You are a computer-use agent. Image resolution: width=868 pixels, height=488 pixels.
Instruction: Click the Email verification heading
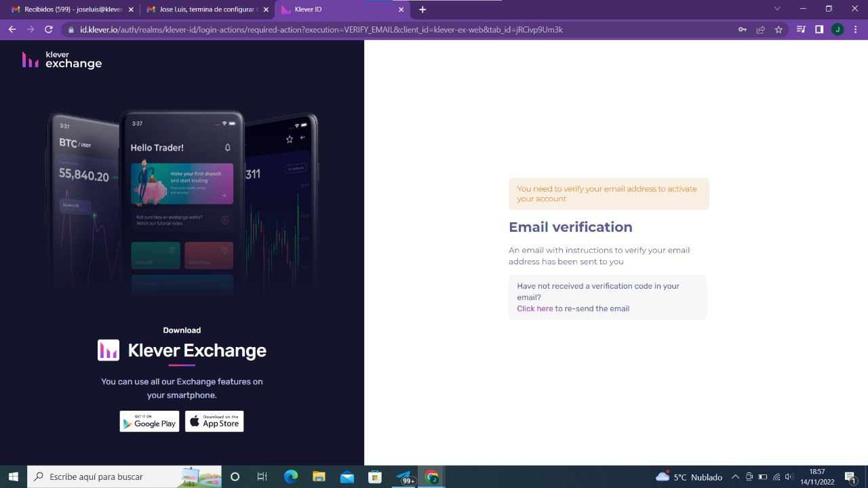click(570, 227)
